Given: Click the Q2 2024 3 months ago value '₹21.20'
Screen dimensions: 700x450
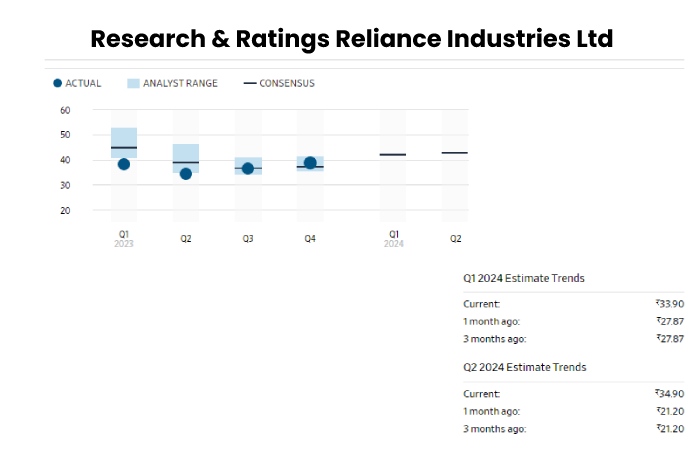Looking at the screenshot, I should coord(670,429).
